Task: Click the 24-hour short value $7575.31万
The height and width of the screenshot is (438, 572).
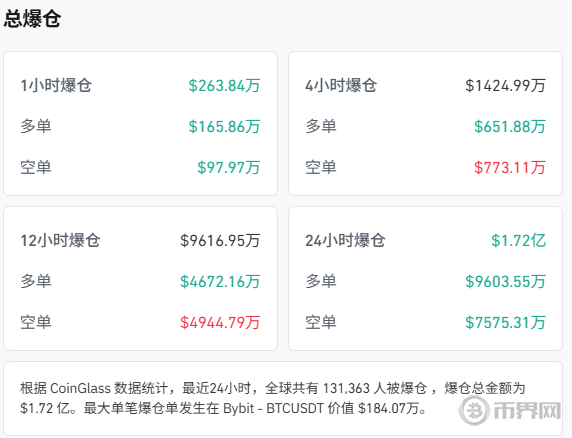Action: click(506, 323)
